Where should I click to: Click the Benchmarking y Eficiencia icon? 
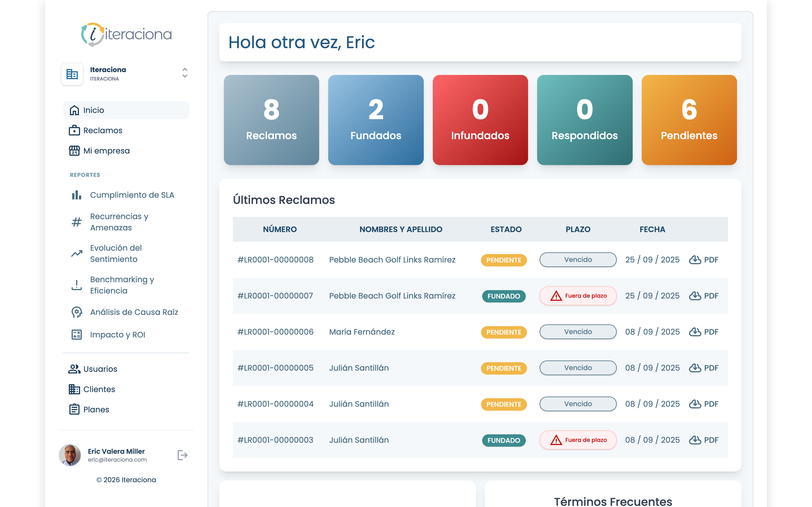(76, 285)
